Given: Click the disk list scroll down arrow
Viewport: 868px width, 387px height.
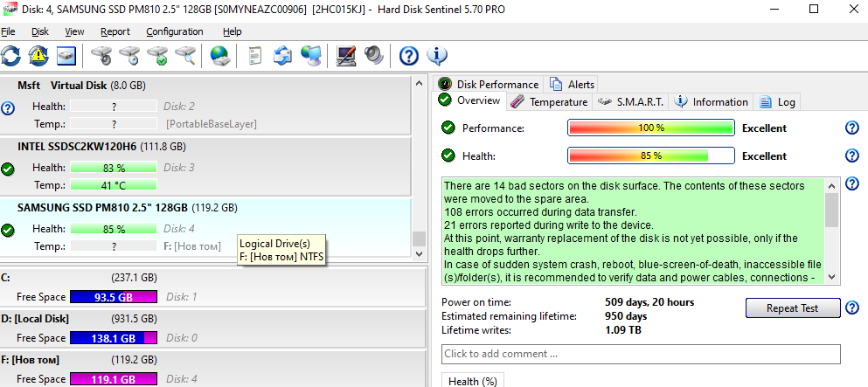Looking at the screenshot, I should 419,253.
